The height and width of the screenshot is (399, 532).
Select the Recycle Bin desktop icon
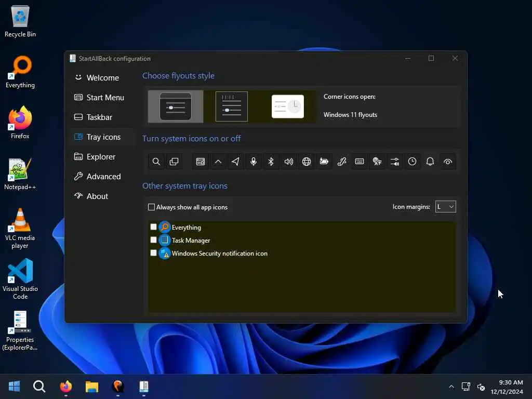pos(20,21)
